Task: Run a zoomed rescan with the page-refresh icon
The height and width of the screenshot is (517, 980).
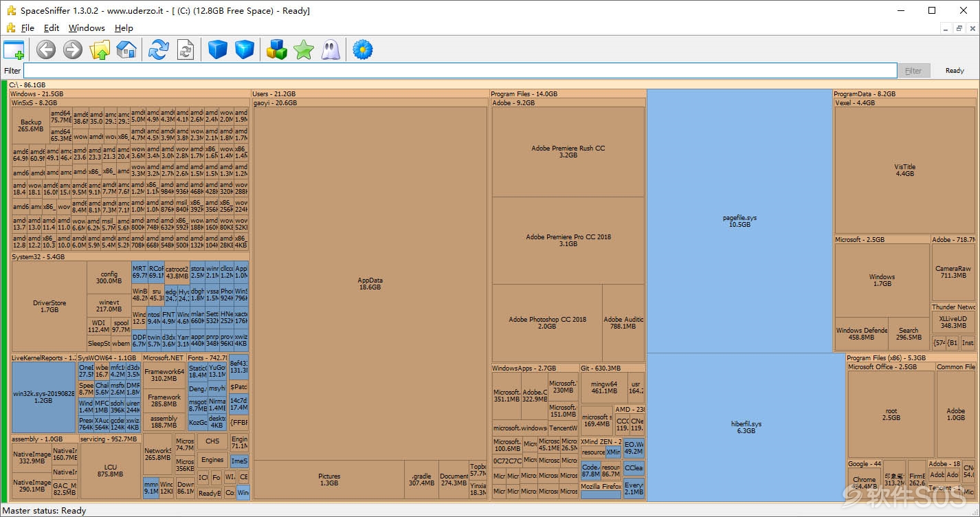Action: 186,49
